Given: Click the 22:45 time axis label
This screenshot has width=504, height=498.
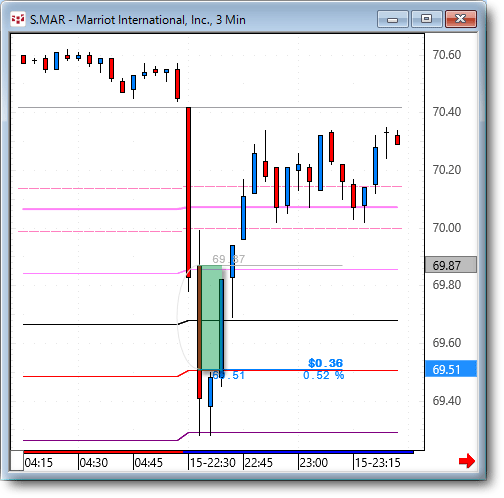Looking at the screenshot, I should pyautogui.click(x=259, y=463).
